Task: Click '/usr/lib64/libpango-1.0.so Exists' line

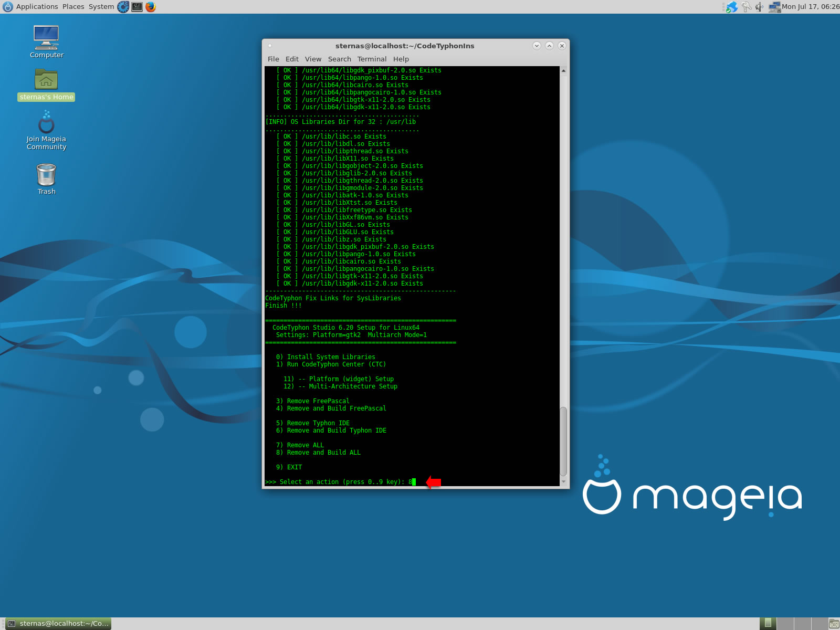Action: (350, 78)
